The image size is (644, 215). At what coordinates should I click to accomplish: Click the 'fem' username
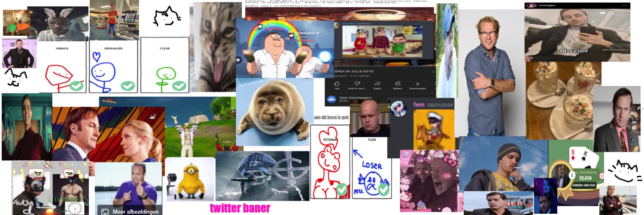(x=419, y=104)
